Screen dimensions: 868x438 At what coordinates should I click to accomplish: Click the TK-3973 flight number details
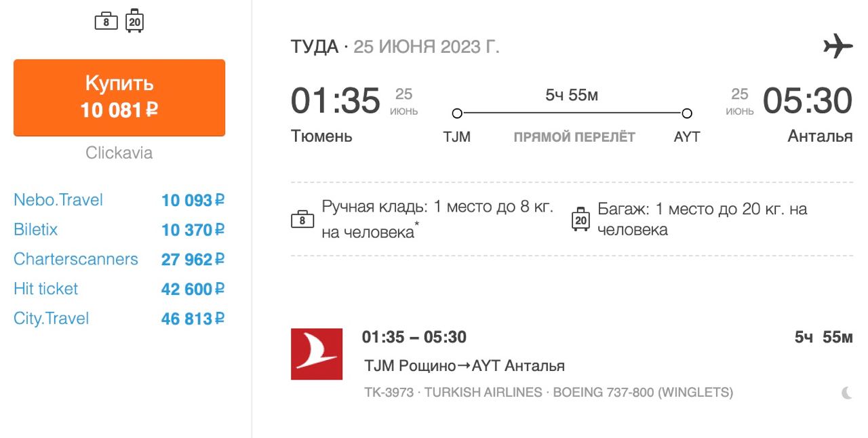[x=389, y=393]
